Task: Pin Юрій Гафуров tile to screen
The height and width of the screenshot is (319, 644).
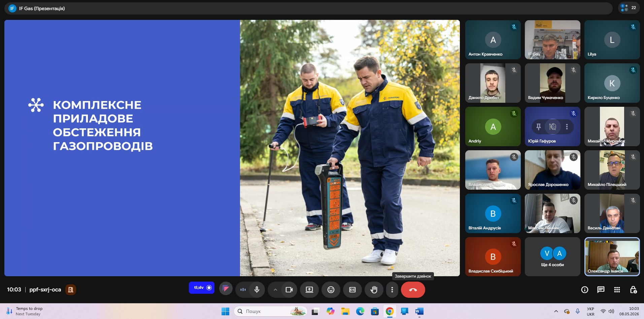Action: [x=538, y=127]
